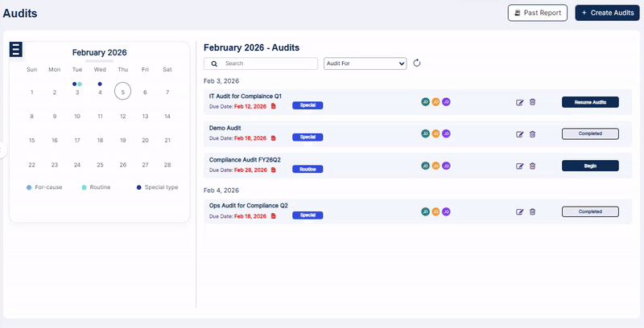Click the green avatar in Demo Audit row
This screenshot has height=328, width=644.
coord(426,133)
